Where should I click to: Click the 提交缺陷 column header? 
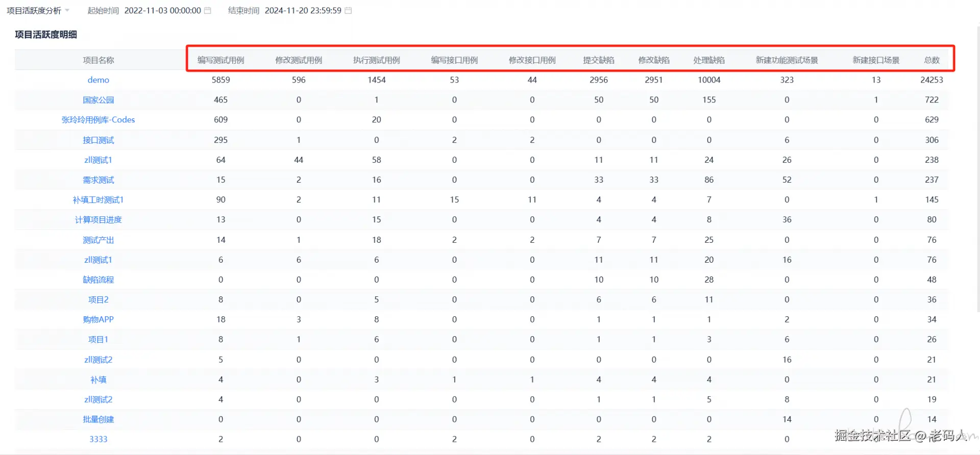[598, 60]
